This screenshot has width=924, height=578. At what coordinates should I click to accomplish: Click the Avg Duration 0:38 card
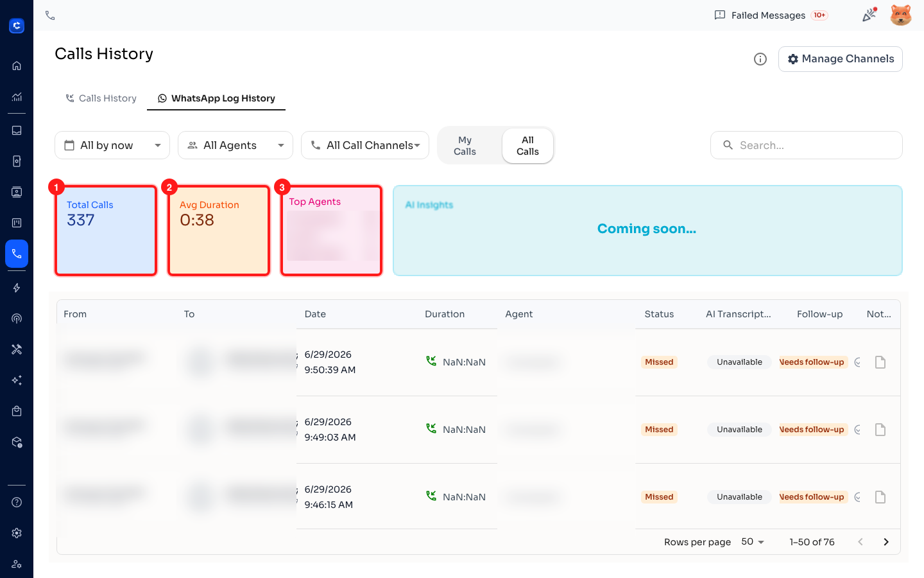[x=219, y=231]
